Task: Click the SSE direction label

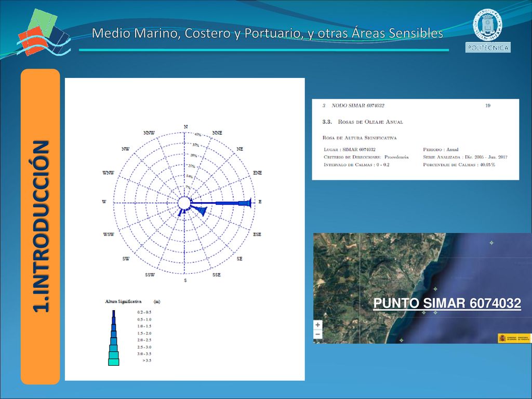Action: tap(217, 274)
